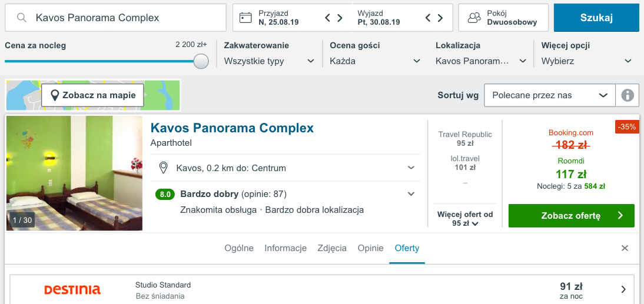This screenshot has width=644, height=304.
Task: Click the search magnifier icon
Action: (22, 18)
